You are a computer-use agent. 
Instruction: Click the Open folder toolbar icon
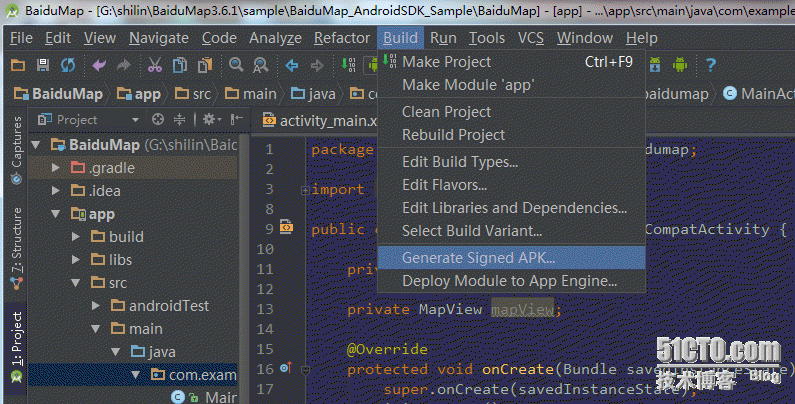[18, 65]
